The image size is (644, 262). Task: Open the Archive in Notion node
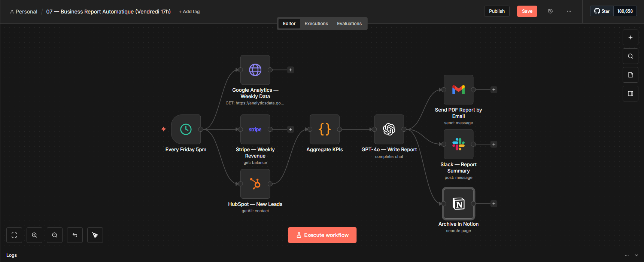coord(459,204)
